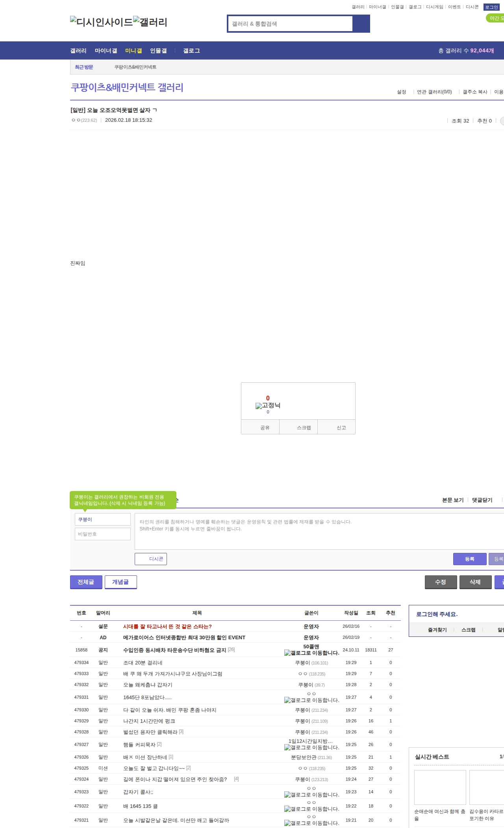The image size is (504, 828).
Task: Open gallog icon in the 갑자기 콜사 row
Action: 312,795
